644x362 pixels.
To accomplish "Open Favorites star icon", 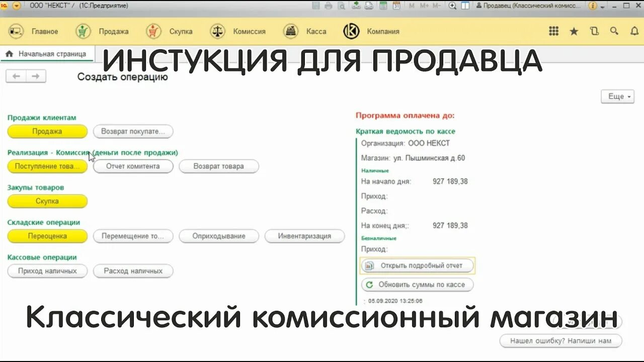I will point(574,31).
